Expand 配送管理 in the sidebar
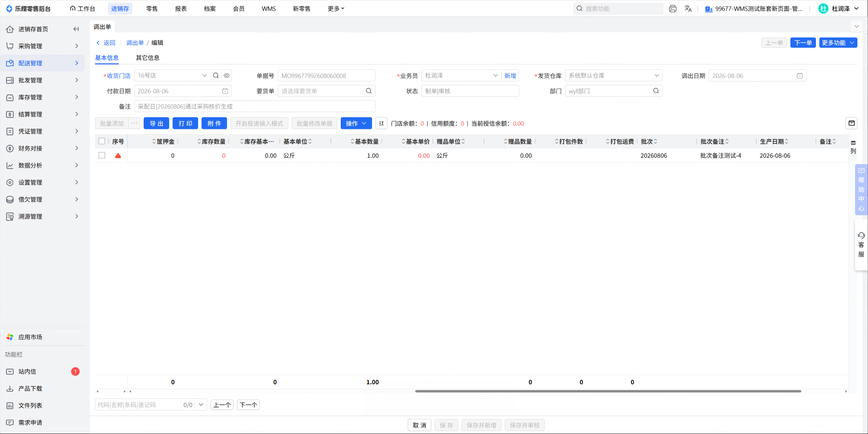 [43, 63]
